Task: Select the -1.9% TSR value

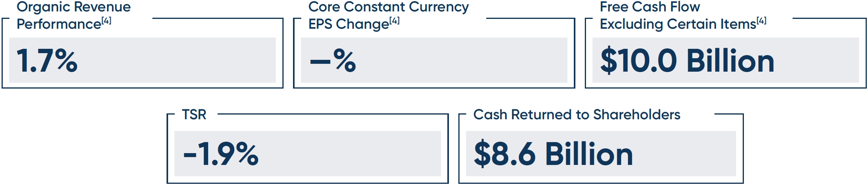Action: pyautogui.click(x=221, y=154)
